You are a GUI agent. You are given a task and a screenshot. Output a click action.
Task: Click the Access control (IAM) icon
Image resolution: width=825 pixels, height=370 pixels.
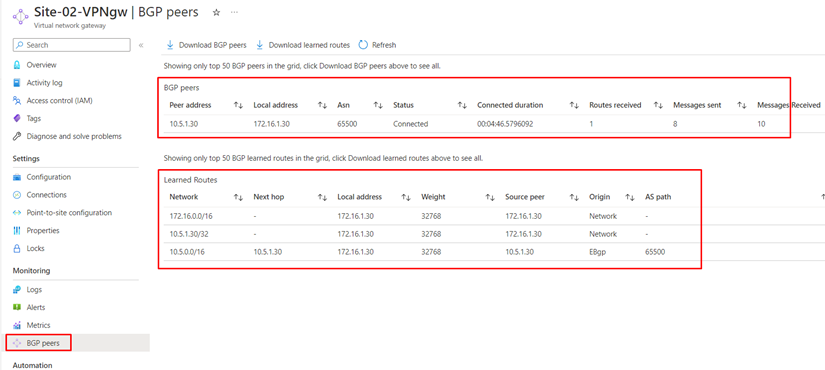pos(17,101)
